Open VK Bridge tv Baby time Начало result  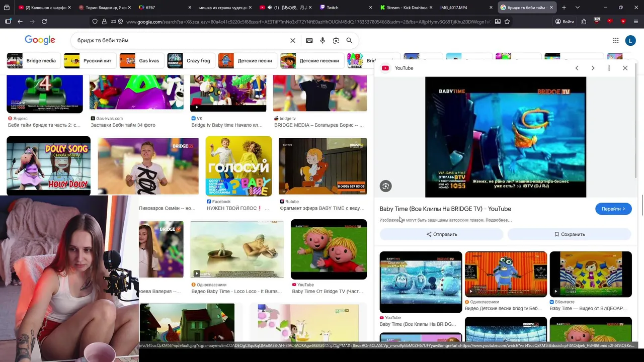pos(227,125)
